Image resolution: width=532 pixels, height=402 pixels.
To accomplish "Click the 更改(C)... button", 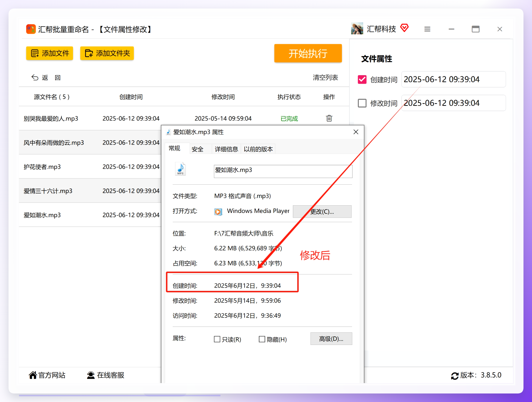I will [322, 212].
